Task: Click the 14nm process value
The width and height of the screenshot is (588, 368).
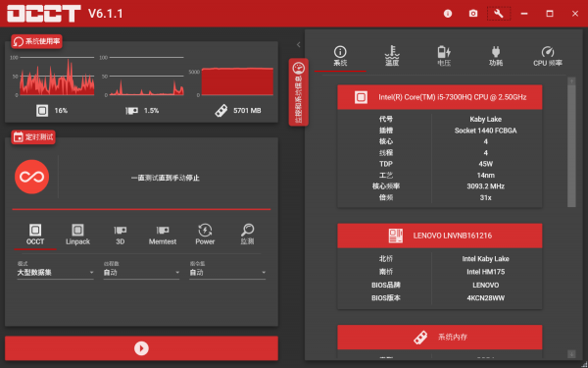Action: pyautogui.click(x=486, y=175)
